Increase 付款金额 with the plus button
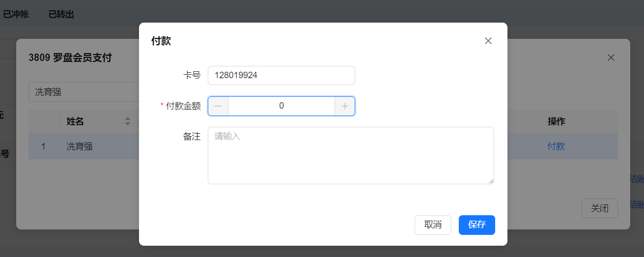644x257 pixels. coord(345,106)
